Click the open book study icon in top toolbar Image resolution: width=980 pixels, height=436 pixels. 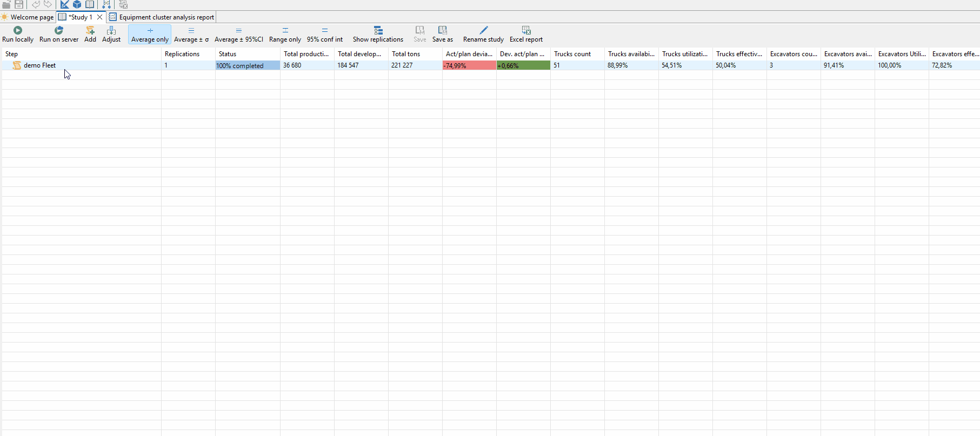tap(90, 4)
